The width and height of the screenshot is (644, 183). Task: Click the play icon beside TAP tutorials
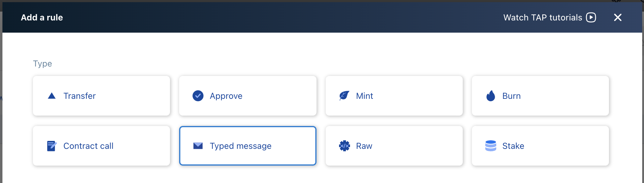(x=591, y=17)
